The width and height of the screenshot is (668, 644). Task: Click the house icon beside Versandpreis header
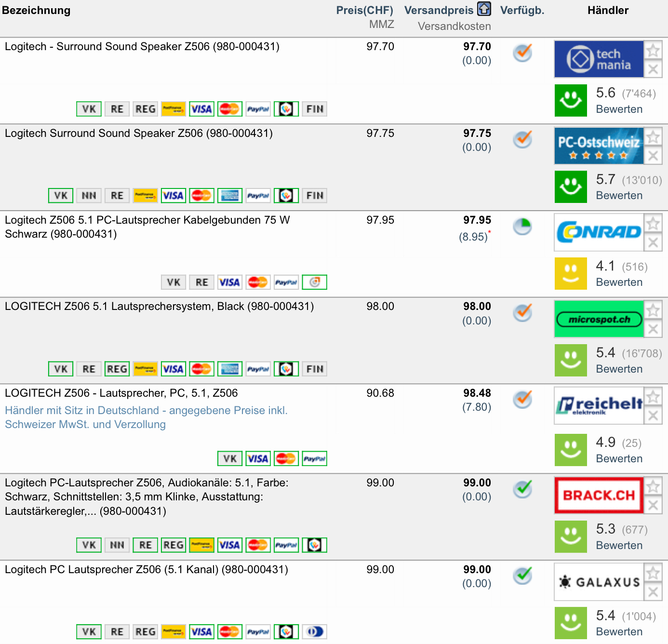(484, 9)
